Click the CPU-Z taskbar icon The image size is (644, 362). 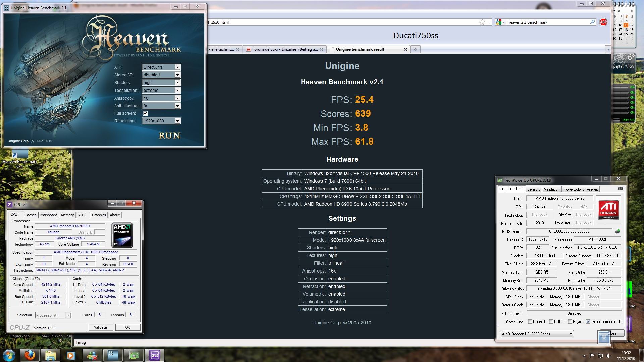(x=155, y=355)
